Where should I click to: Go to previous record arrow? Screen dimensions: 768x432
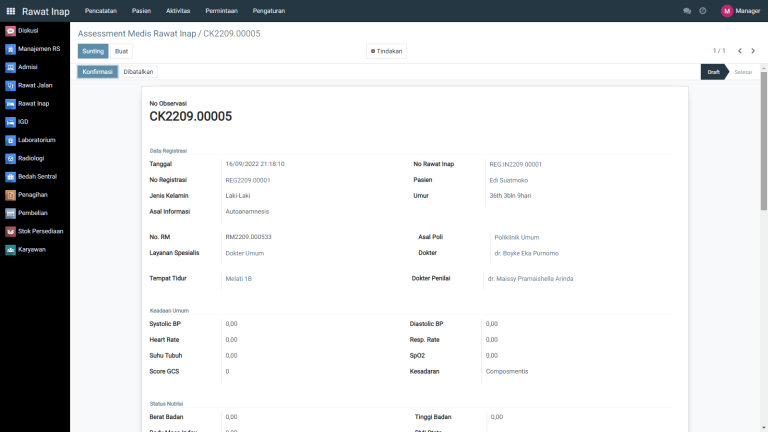(740, 51)
